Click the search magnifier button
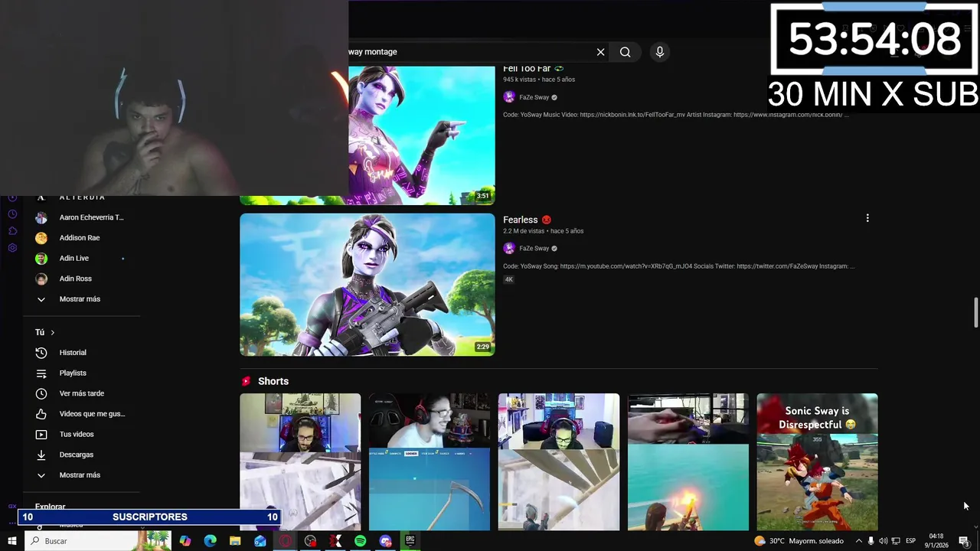This screenshot has height=551, width=980. tap(626, 52)
